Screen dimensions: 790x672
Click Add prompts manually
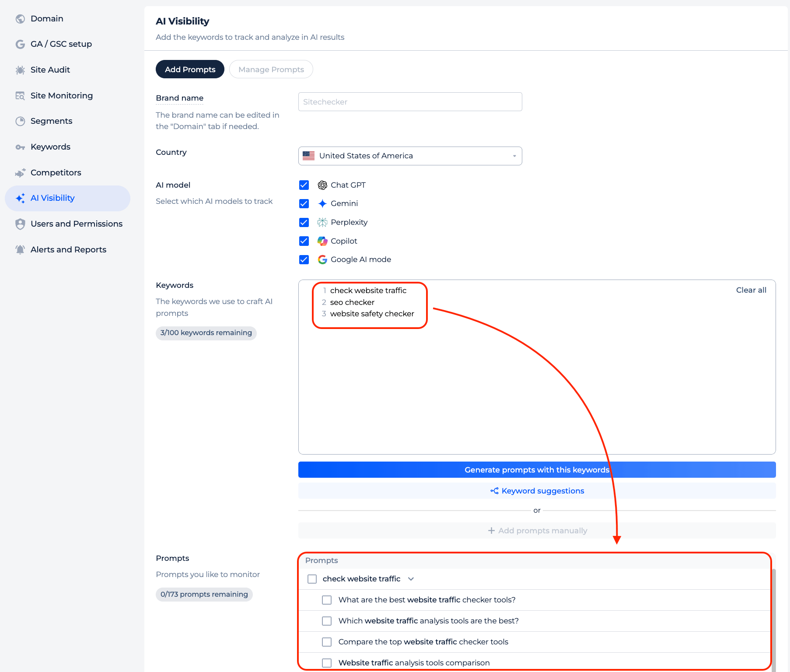point(537,531)
